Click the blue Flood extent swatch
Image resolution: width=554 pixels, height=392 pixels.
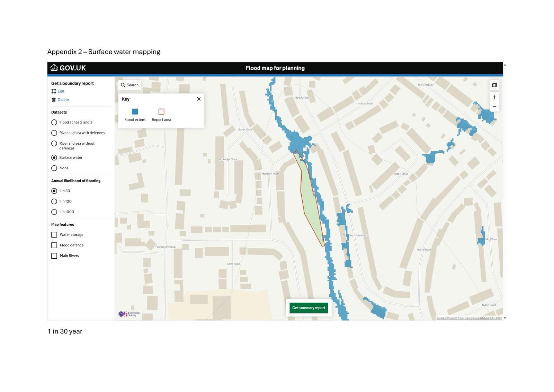pyautogui.click(x=135, y=112)
